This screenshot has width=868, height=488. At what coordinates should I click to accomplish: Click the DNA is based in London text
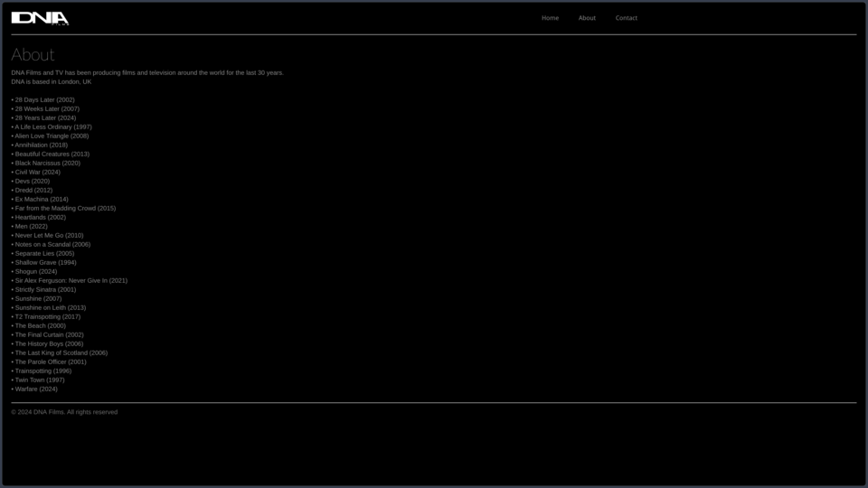tap(52, 82)
